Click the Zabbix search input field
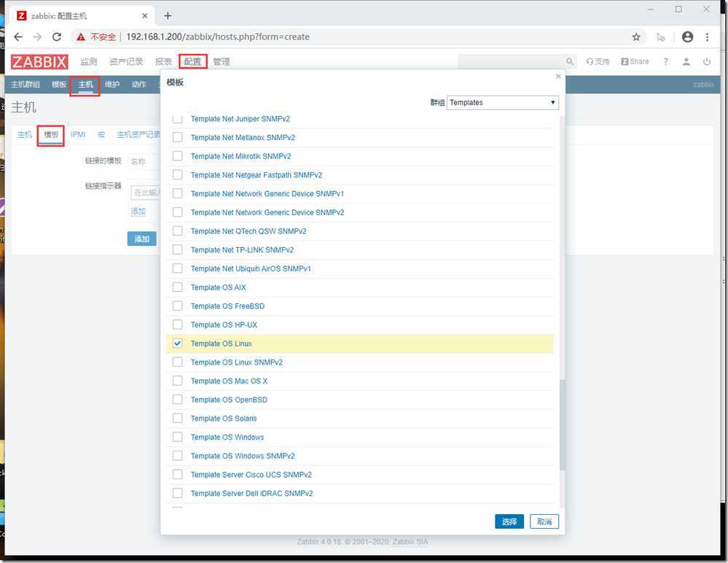Screen dimensions: 728x563 click(x=511, y=61)
